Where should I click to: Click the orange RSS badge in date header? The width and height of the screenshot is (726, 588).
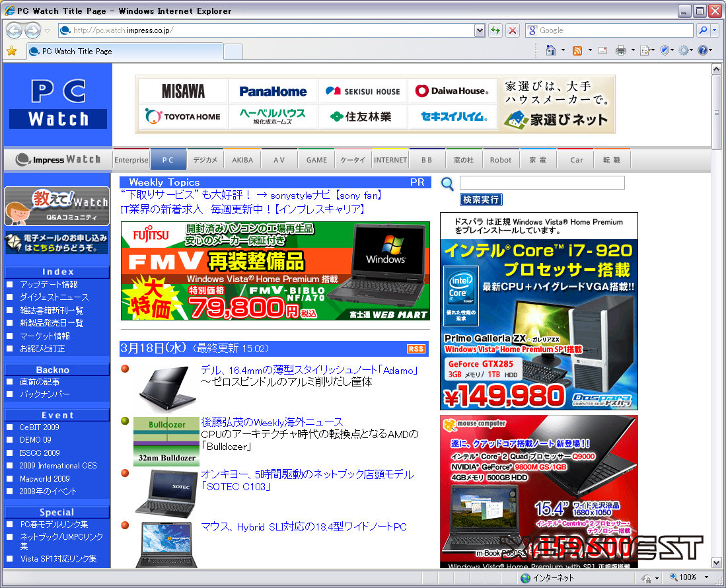coord(416,349)
